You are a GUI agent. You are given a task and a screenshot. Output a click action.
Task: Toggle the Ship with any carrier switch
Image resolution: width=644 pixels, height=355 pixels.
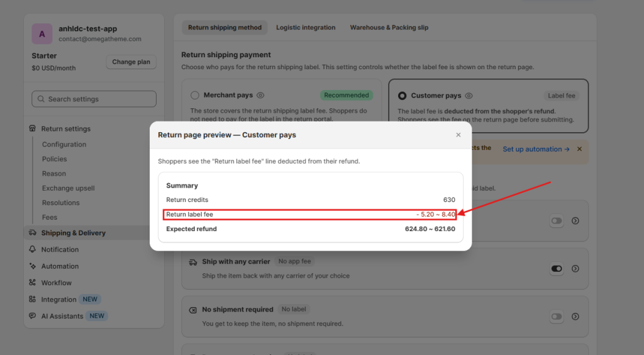[x=557, y=269]
